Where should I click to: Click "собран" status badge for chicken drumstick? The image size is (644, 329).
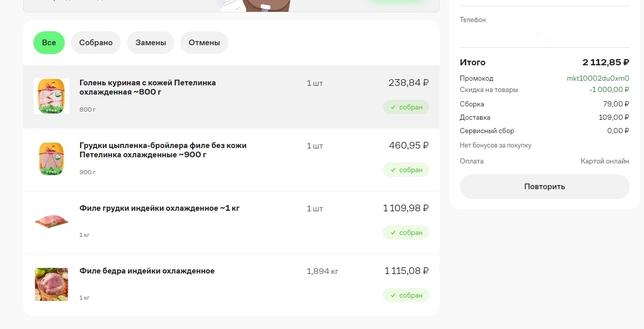click(x=406, y=107)
